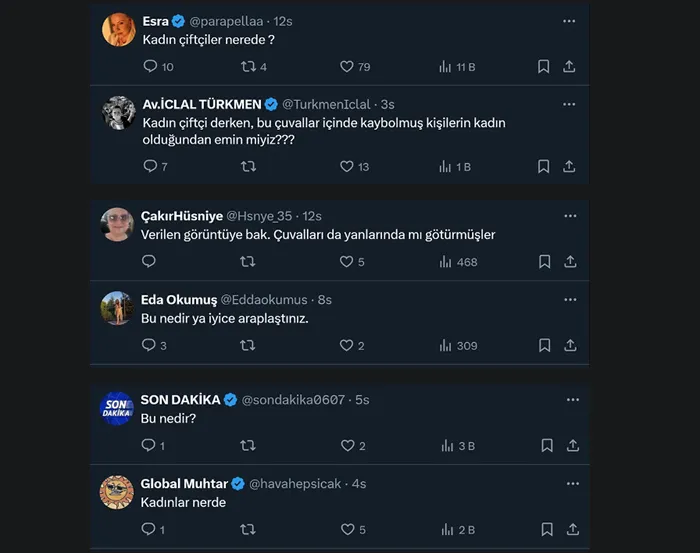
Task: Share Av.İCLAL TÜRKMEN's tweet
Action: 570,167
